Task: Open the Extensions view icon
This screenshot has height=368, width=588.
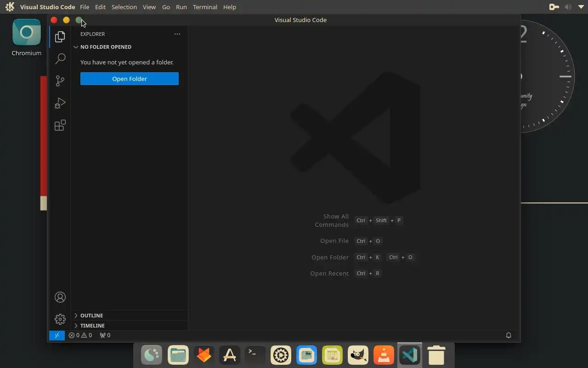Action: point(60,125)
